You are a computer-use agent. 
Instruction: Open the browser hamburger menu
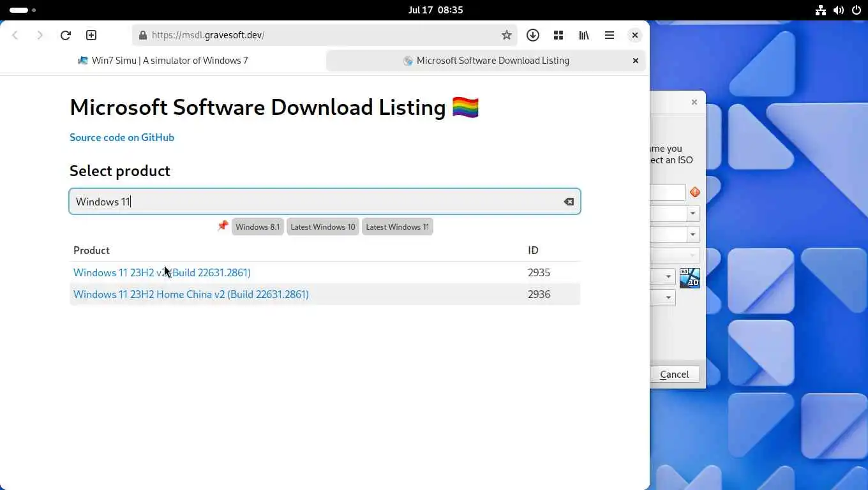pyautogui.click(x=610, y=35)
